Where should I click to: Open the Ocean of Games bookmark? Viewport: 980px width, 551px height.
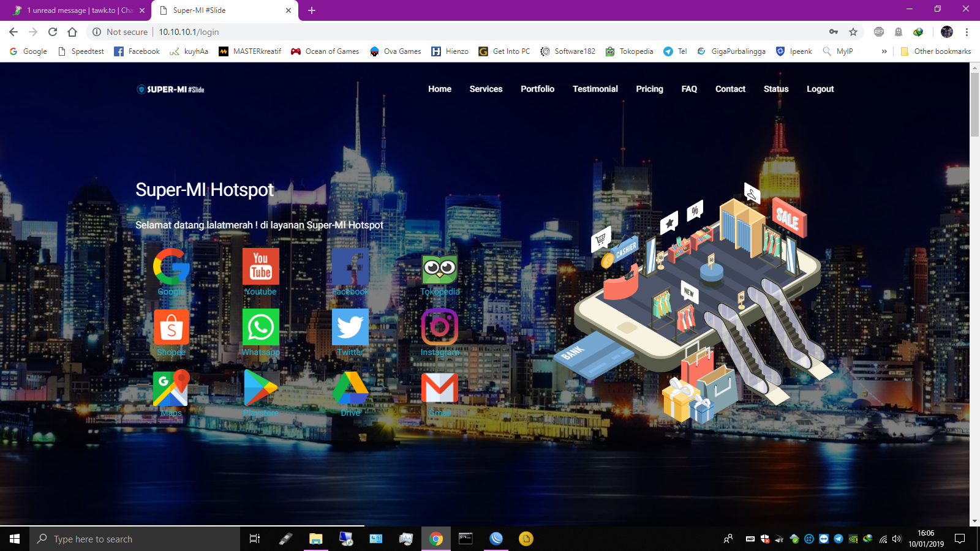325,51
